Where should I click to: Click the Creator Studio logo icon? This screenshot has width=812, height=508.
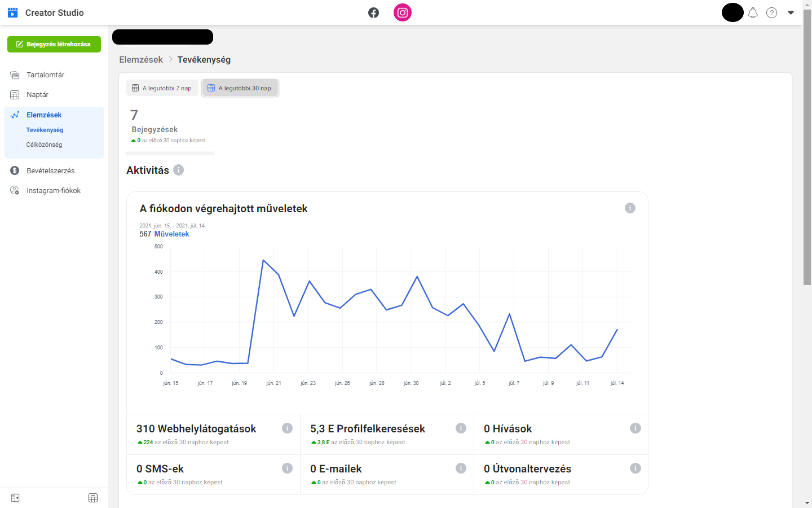tap(12, 12)
